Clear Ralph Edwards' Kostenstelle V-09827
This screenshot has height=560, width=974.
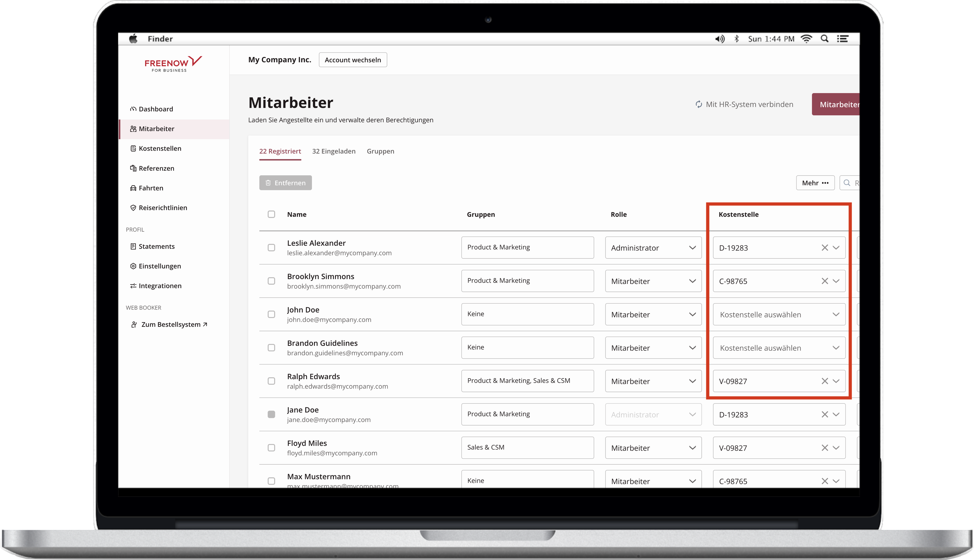824,381
